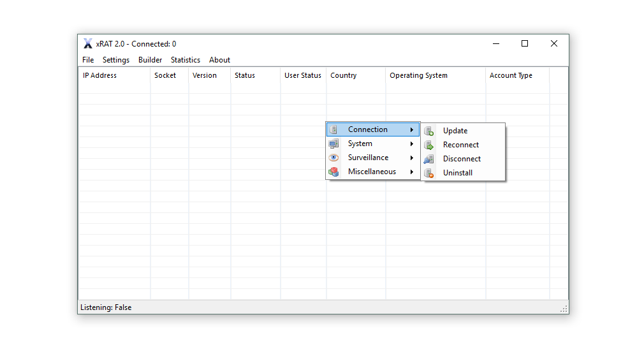The height and width of the screenshot is (354, 644).
Task: Click the Disconnect icon in the submenu
Action: [429, 159]
